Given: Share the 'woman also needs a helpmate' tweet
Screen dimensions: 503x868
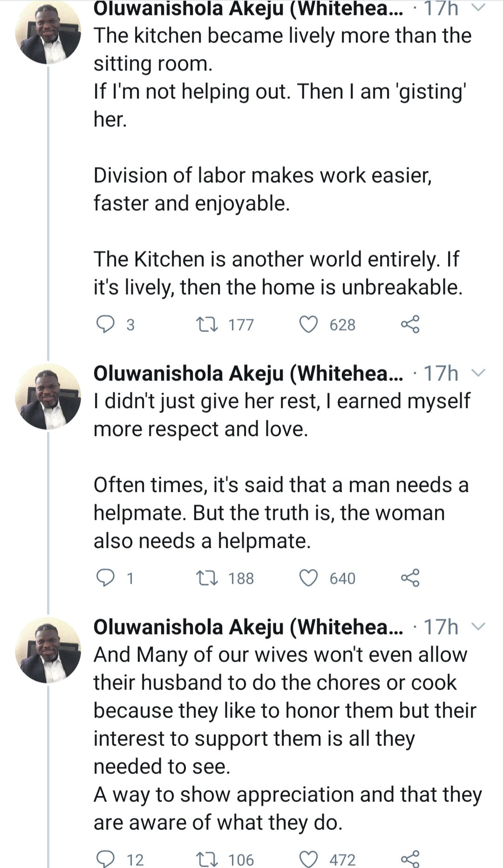Looking at the screenshot, I should [x=410, y=578].
